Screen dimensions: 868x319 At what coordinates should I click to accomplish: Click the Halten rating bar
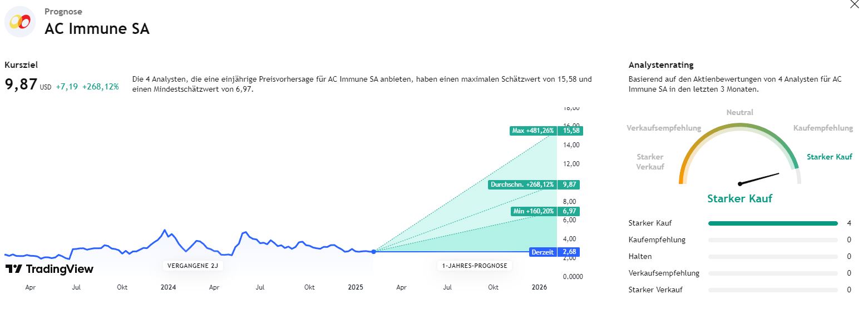click(x=772, y=257)
